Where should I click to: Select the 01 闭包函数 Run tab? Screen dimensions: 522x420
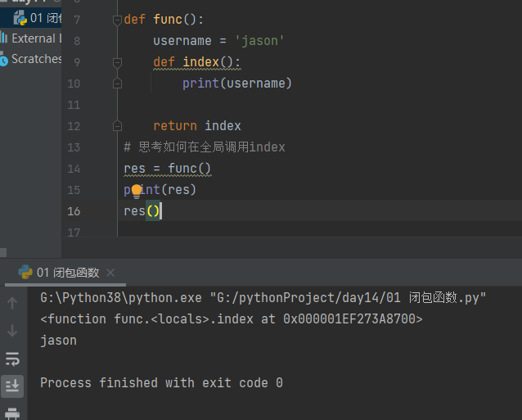(x=67, y=273)
